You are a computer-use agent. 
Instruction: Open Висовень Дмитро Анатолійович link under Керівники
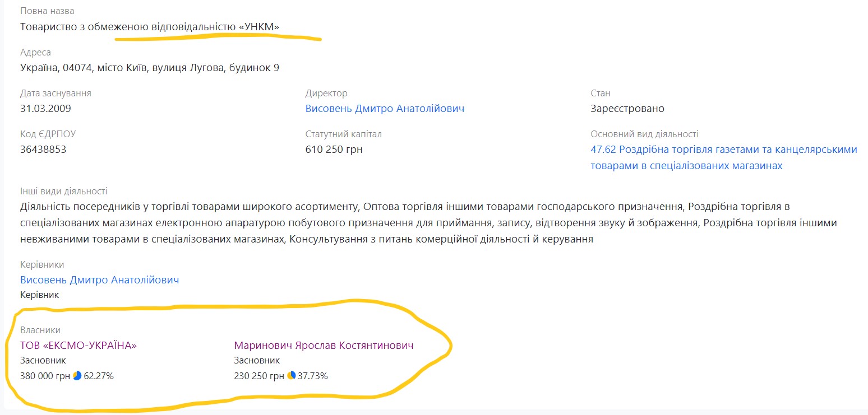click(x=100, y=279)
